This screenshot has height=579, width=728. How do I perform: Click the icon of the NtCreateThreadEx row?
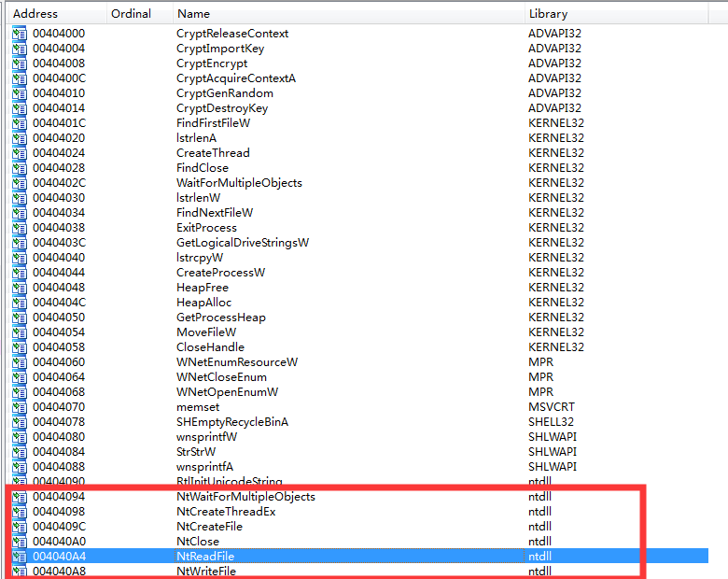click(x=20, y=512)
